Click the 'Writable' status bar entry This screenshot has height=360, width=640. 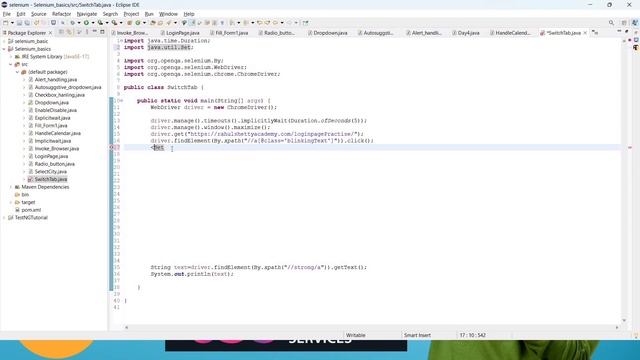pyautogui.click(x=356, y=335)
